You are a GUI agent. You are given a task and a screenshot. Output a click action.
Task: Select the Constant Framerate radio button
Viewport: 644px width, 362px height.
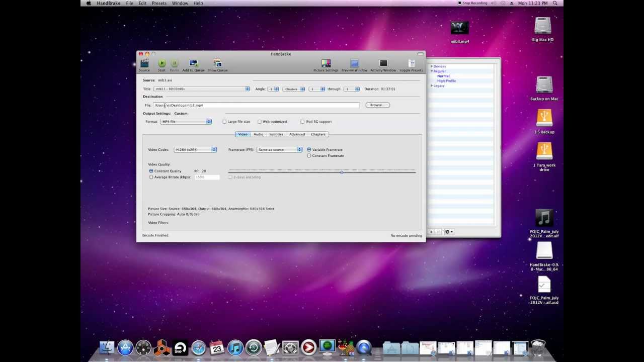pos(309,155)
